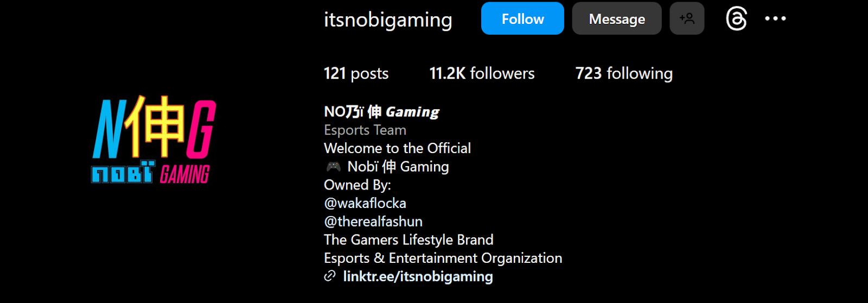
Task: Open the linktr.ee/itsnobigaming link
Action: (x=418, y=276)
